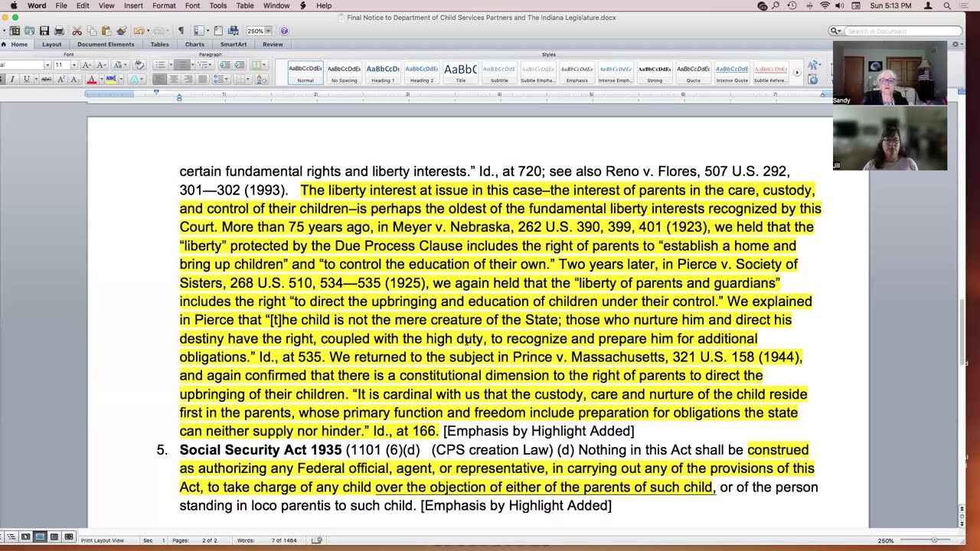Toggle italic formatting

point(12,79)
